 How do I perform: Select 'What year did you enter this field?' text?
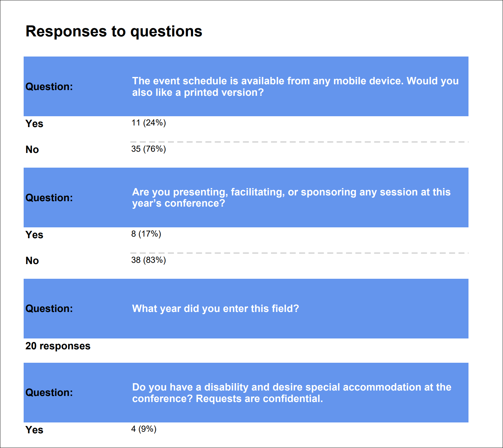216,308
